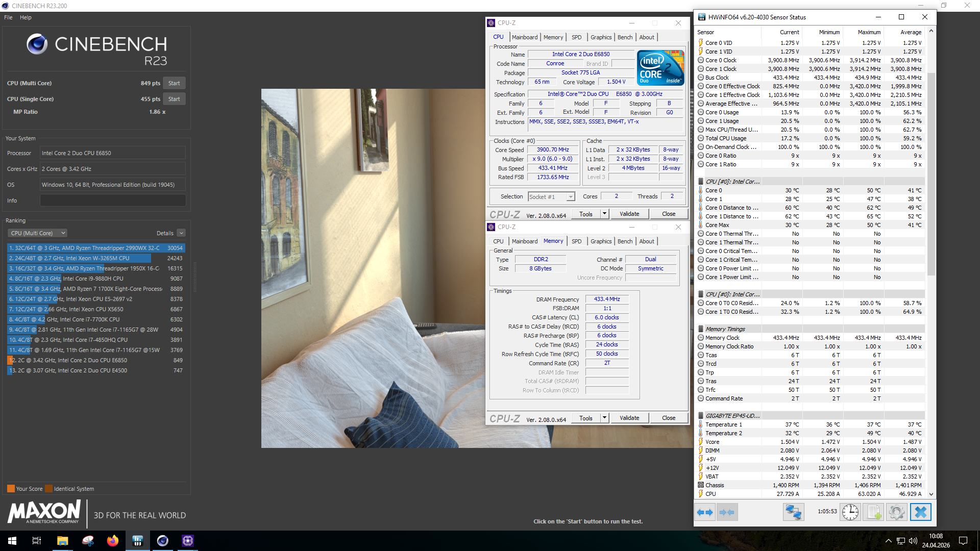980x551 pixels.
Task: Click the Info input field
Action: (113, 201)
